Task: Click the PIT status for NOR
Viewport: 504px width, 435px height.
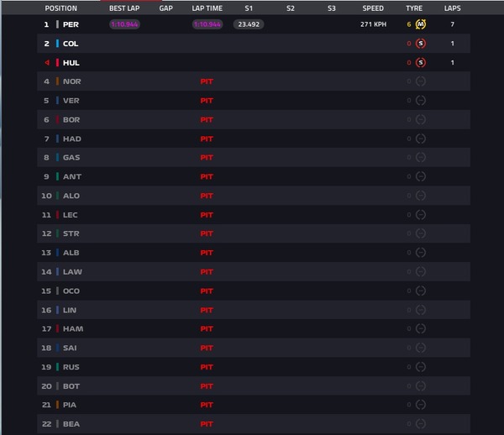Action: tap(207, 81)
